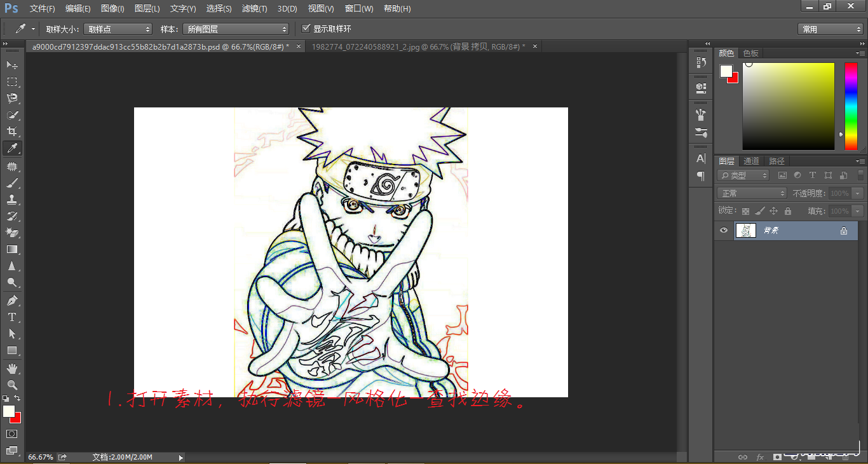Switch to the 色板 tab
Viewport: 868px width, 464px height.
750,53
